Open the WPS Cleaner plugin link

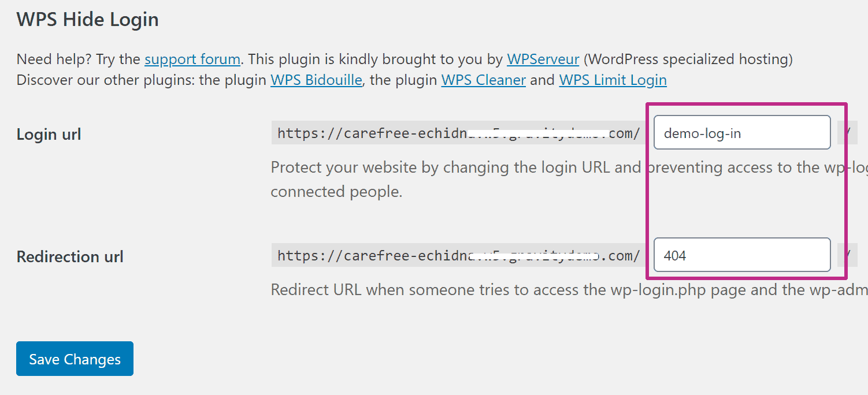484,80
